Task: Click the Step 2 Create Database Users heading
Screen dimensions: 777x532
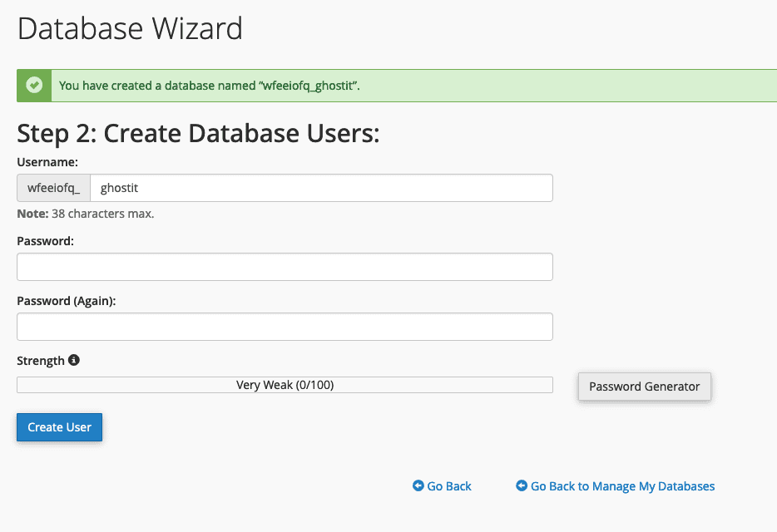Action: pyautogui.click(x=198, y=133)
